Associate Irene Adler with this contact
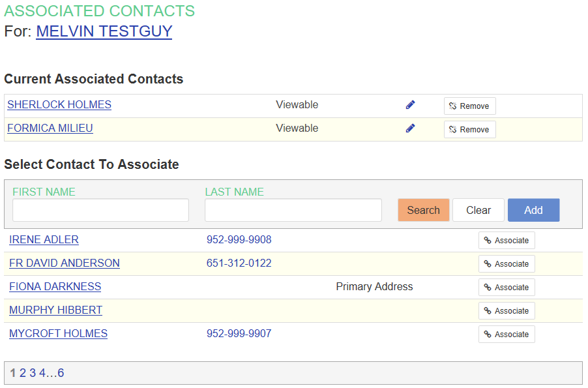 [x=506, y=241]
